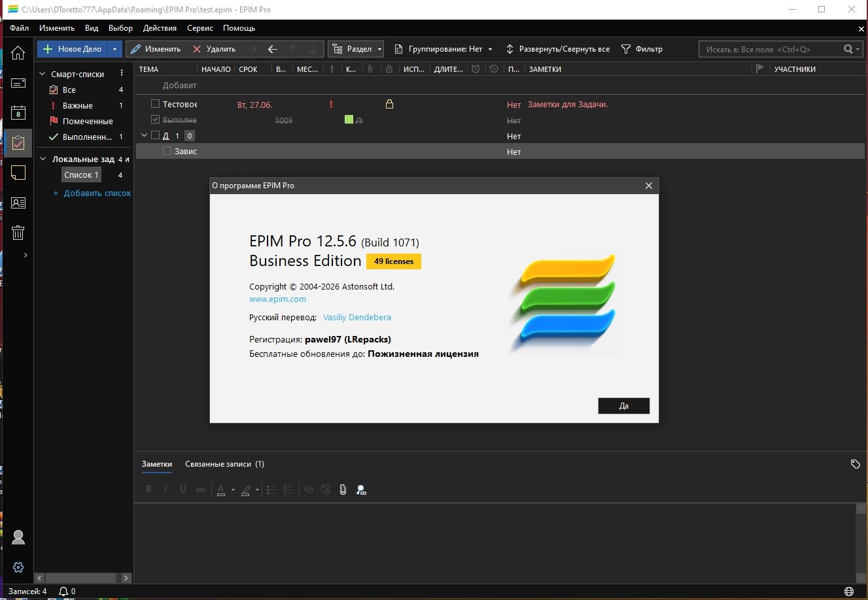Open the Новое Дело dropdown arrow
Image resolution: width=868 pixels, height=600 pixels.
click(x=114, y=49)
